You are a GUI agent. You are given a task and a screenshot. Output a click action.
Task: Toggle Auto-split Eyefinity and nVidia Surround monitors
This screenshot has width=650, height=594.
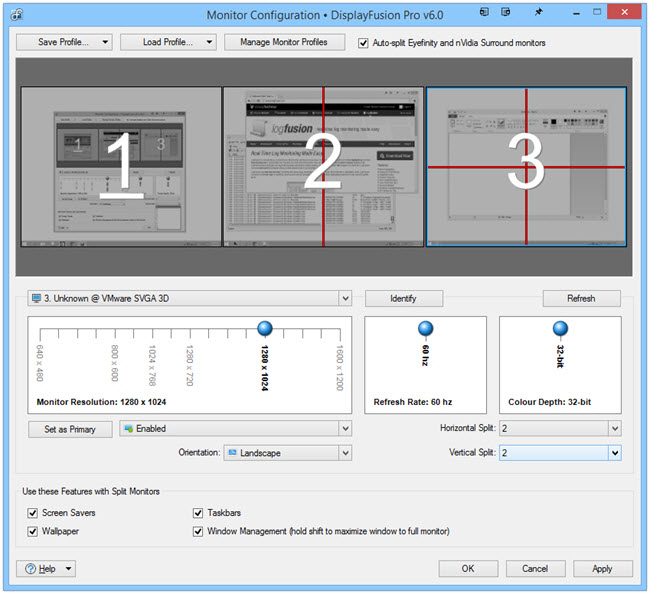(363, 43)
